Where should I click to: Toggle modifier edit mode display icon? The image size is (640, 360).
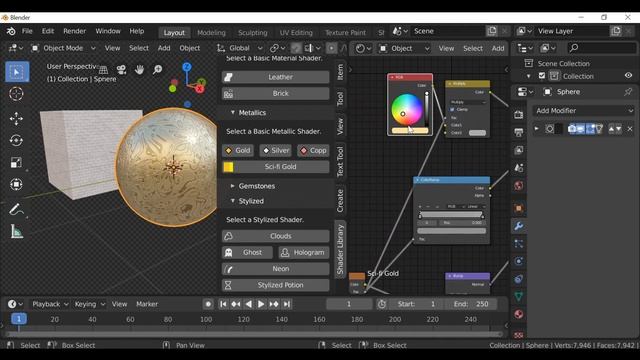click(x=590, y=129)
